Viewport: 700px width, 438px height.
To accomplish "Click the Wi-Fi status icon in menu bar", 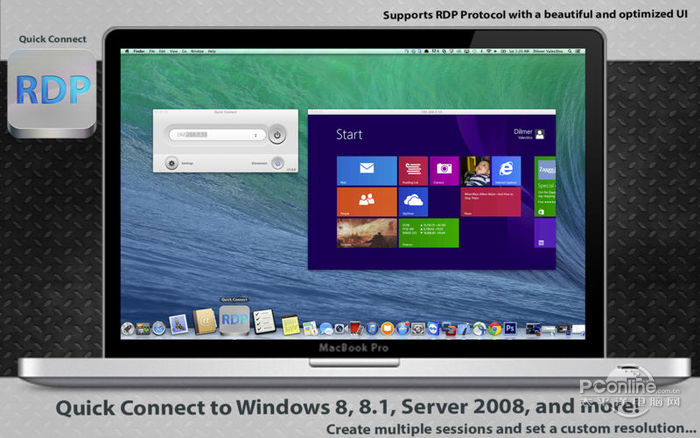I will (x=489, y=51).
